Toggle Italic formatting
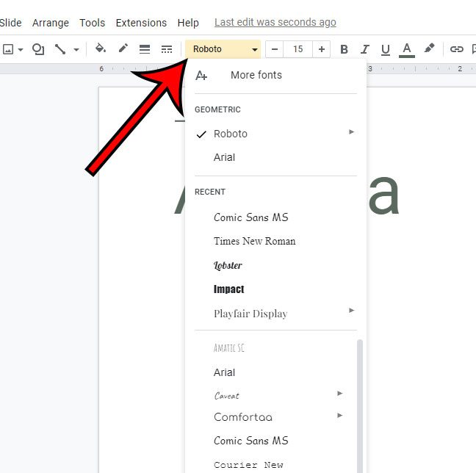Image resolution: width=476 pixels, height=473 pixels. 364,49
